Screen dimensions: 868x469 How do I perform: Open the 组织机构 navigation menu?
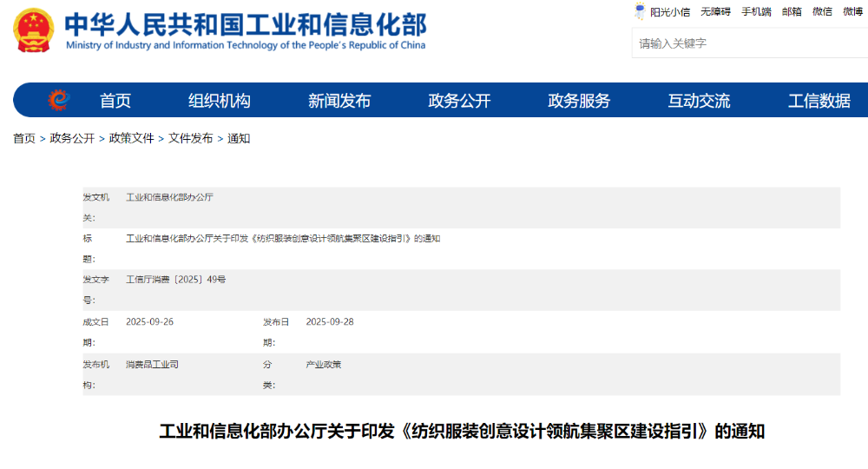(x=220, y=101)
